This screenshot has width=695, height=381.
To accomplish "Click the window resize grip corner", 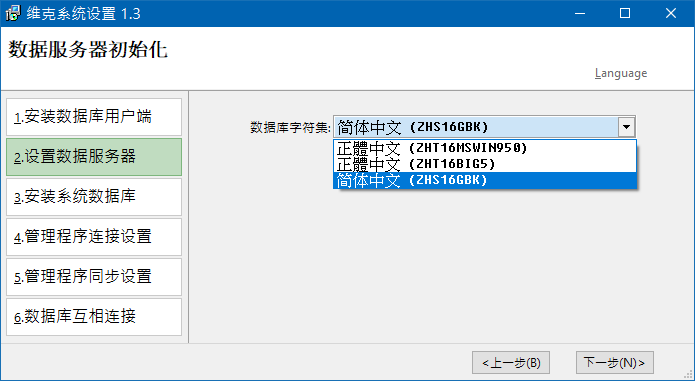I will tap(688, 375).
